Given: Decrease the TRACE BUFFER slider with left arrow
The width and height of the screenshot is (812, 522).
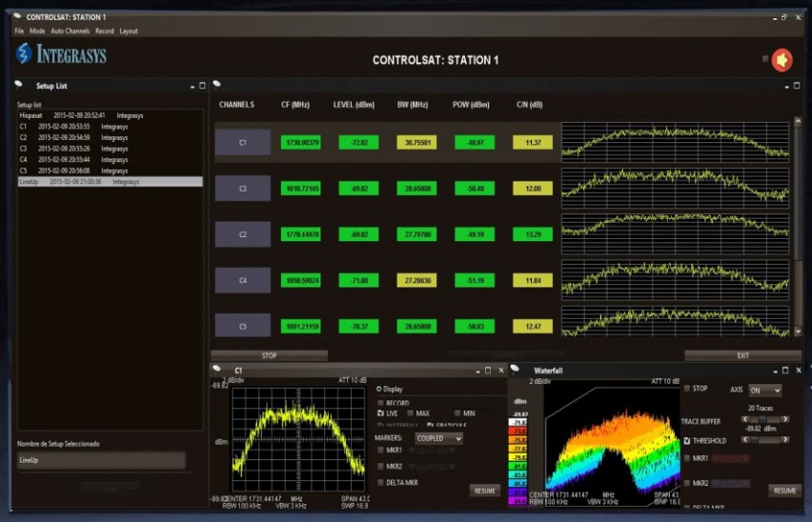Looking at the screenshot, I should click(745, 419).
